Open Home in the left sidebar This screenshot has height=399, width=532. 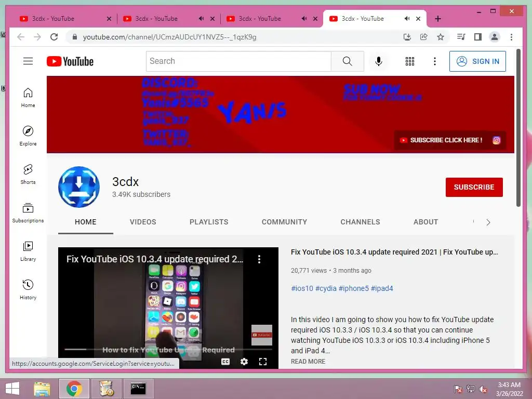tap(28, 98)
